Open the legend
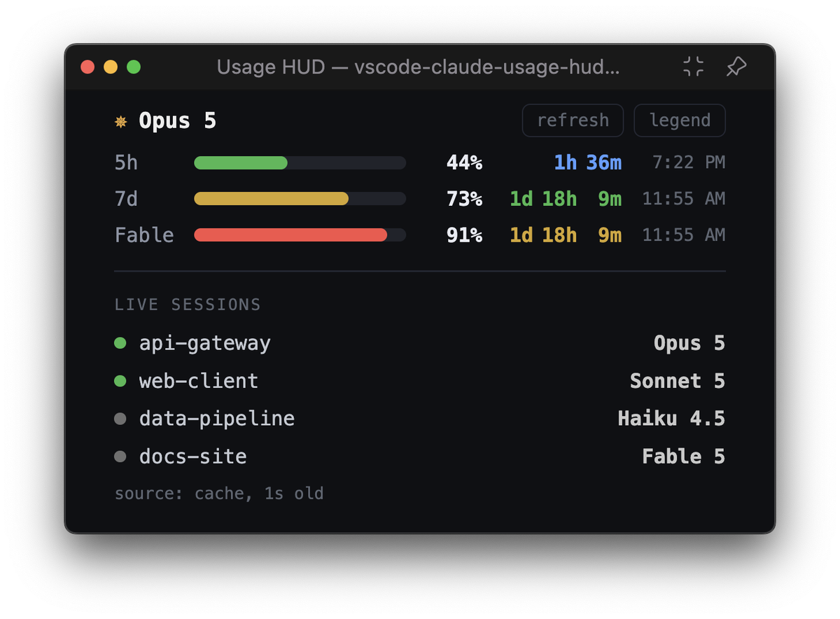The width and height of the screenshot is (840, 619). point(680,120)
